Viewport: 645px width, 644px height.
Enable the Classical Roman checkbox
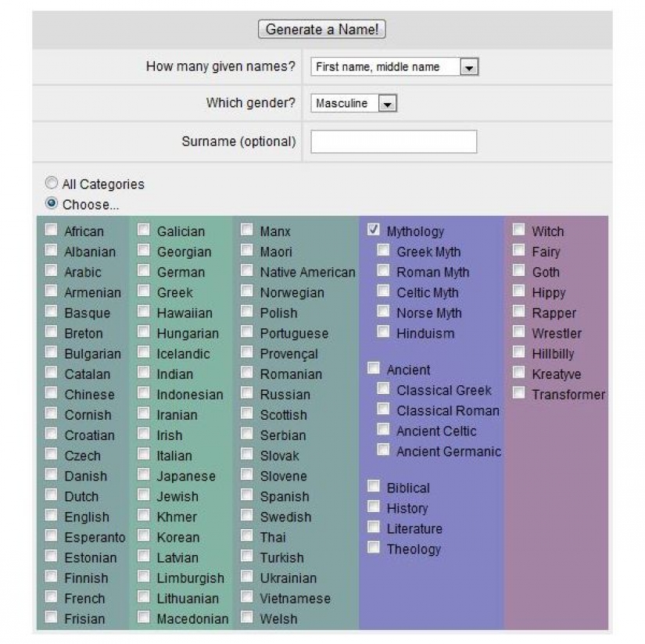tap(383, 409)
